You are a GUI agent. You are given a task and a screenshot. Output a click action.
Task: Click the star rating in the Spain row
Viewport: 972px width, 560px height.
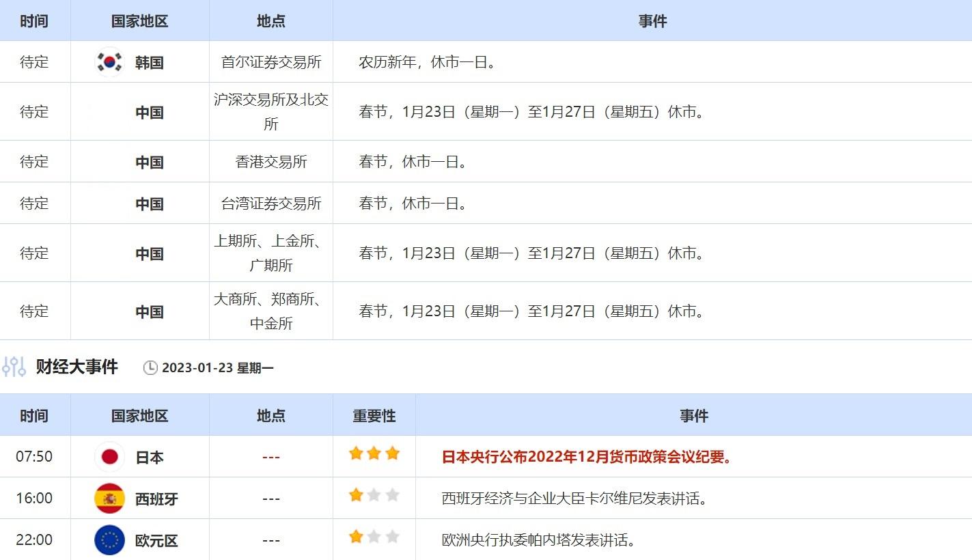374,495
